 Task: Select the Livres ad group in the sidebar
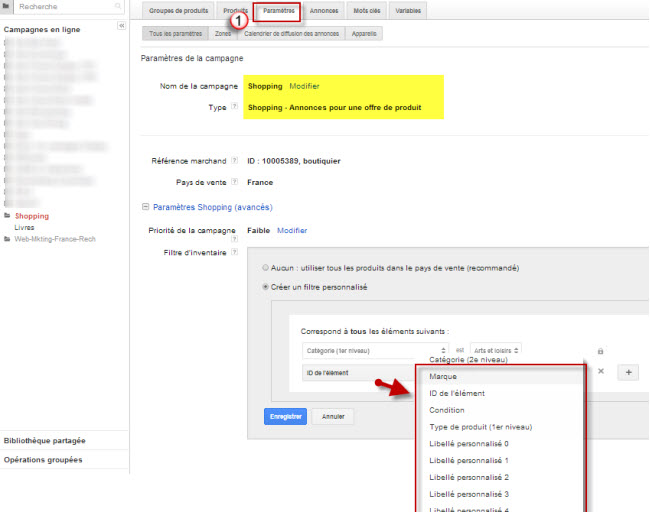pyautogui.click(x=24, y=228)
